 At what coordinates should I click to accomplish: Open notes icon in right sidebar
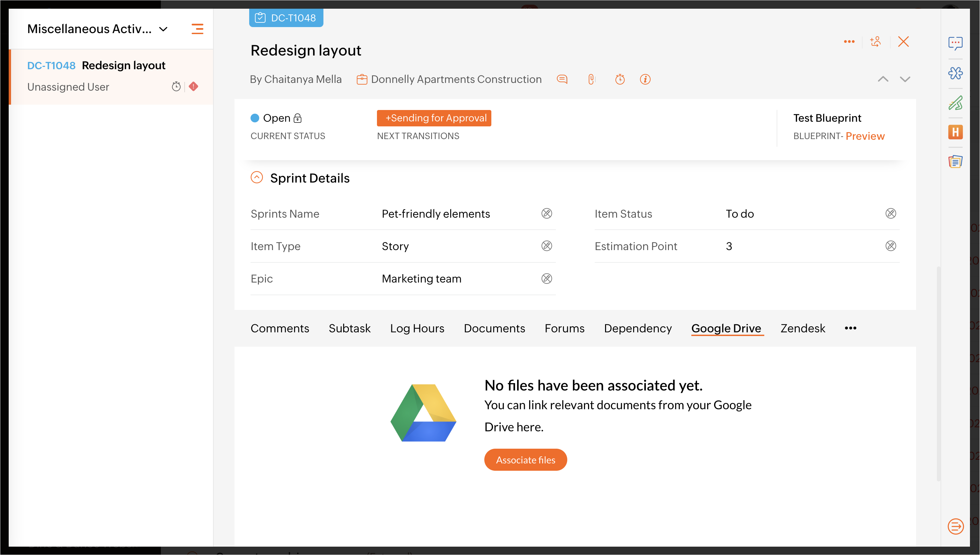tap(955, 161)
